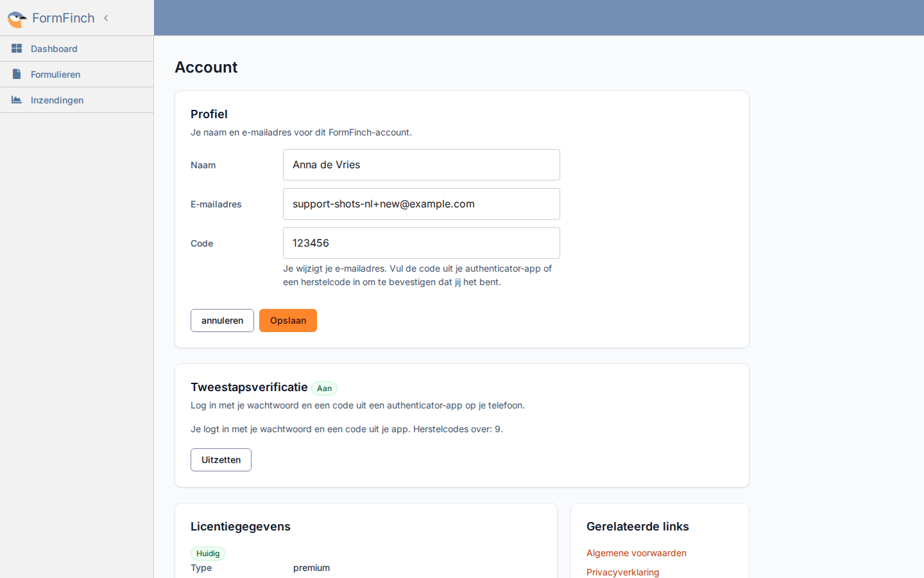Click the Account page heading
Viewport: 924px width, 578px height.
206,67
